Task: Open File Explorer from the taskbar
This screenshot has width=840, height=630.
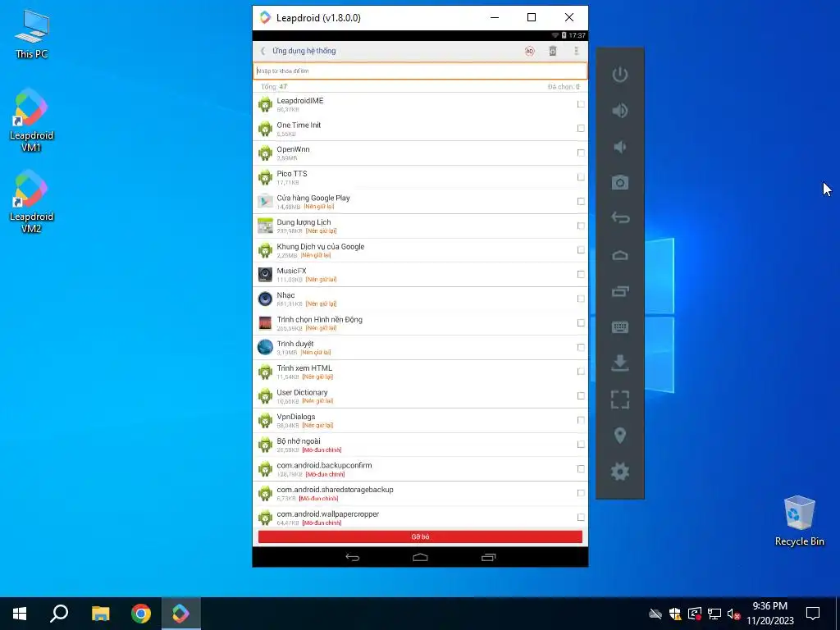Action: click(100, 614)
